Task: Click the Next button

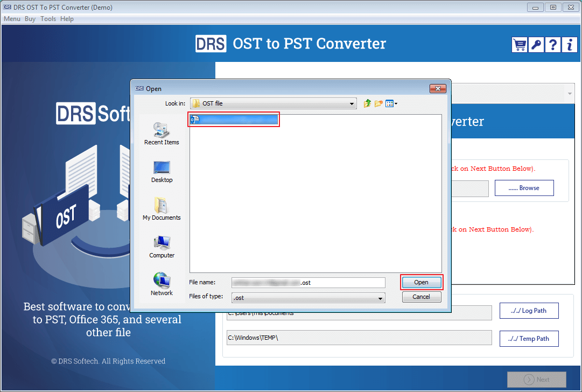Action: 537,380
